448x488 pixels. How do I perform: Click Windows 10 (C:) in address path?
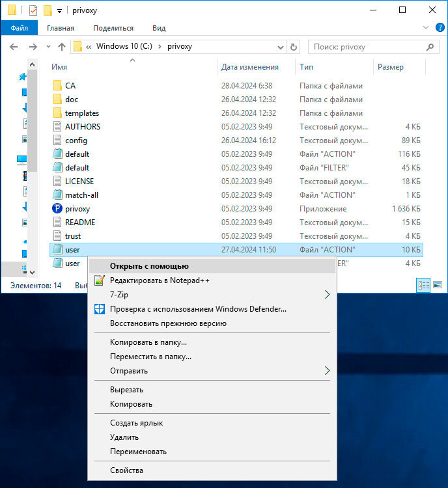click(x=124, y=46)
